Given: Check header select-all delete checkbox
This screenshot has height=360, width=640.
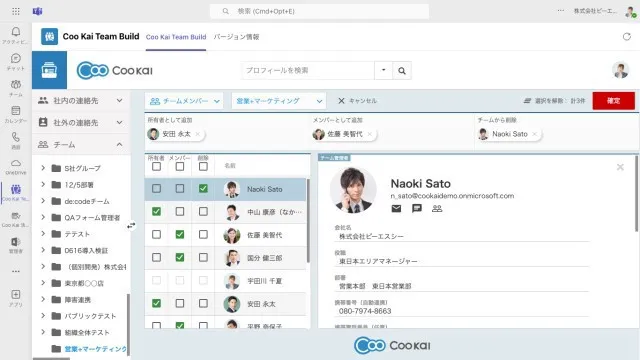Looking at the screenshot, I should [203, 167].
